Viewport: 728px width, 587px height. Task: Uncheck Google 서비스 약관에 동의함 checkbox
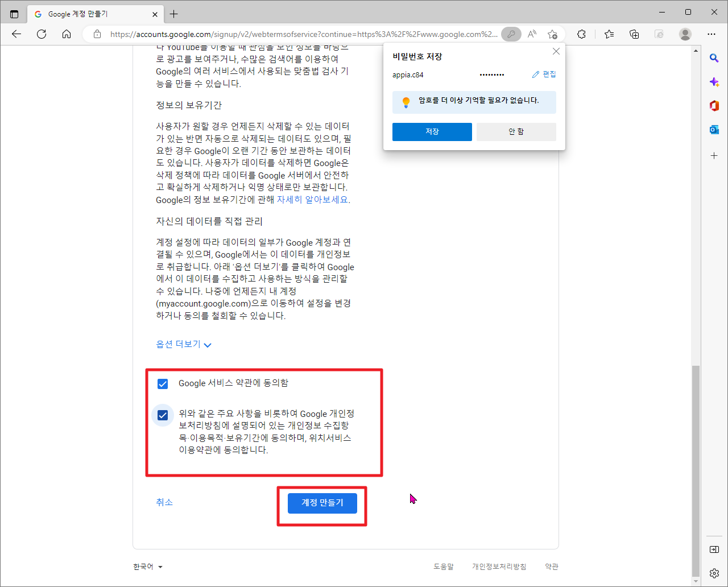click(163, 383)
